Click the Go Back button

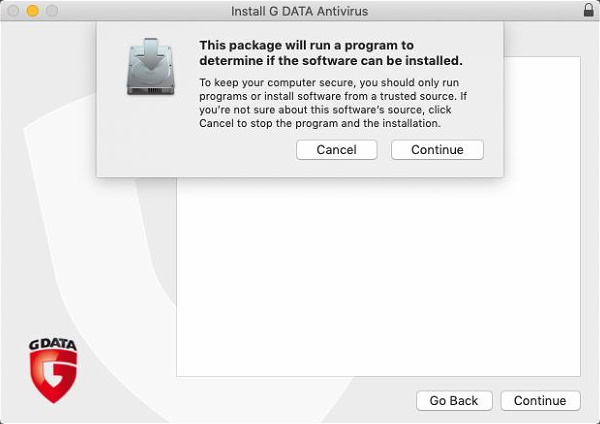coord(454,401)
